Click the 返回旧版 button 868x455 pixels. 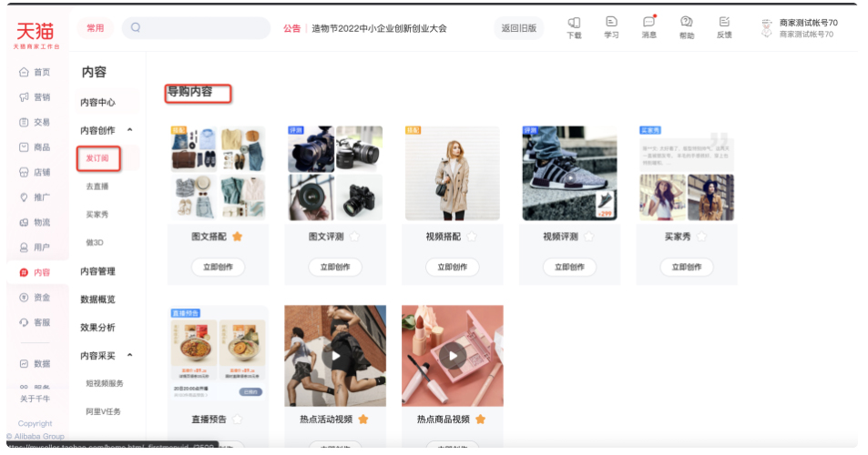pyautogui.click(x=518, y=28)
